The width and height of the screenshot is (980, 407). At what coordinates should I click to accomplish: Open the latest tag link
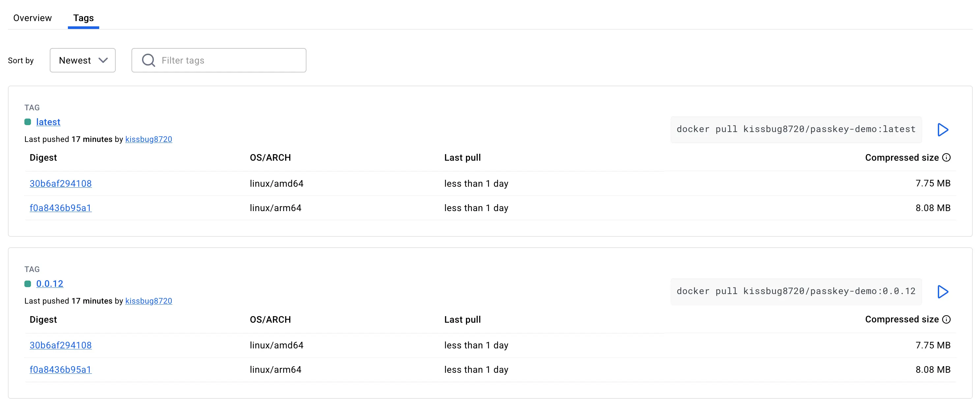tap(48, 122)
